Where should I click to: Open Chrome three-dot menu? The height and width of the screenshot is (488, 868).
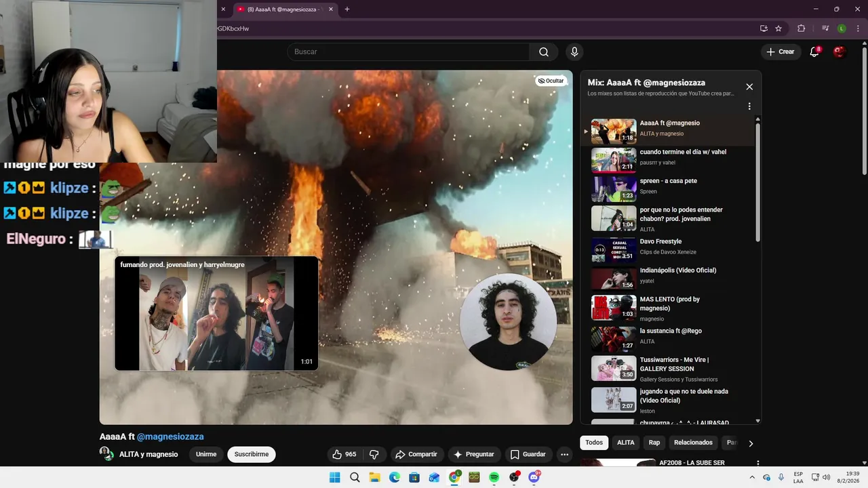coord(857,28)
